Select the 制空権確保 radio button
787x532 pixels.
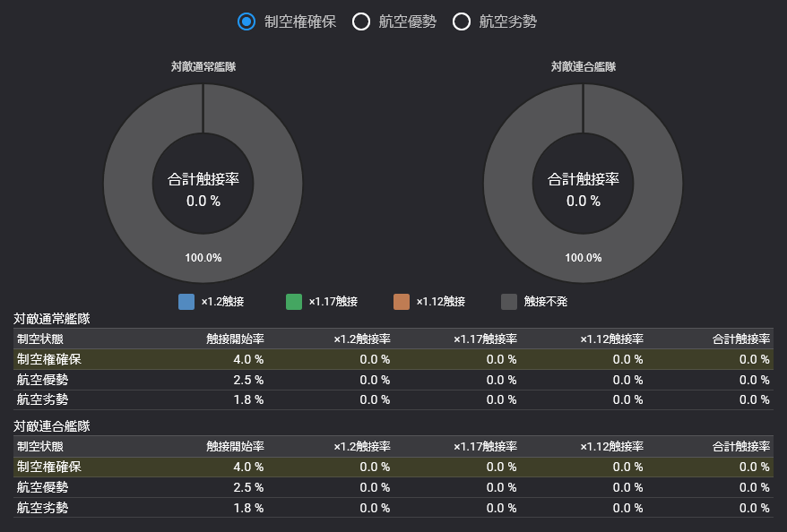point(246,21)
